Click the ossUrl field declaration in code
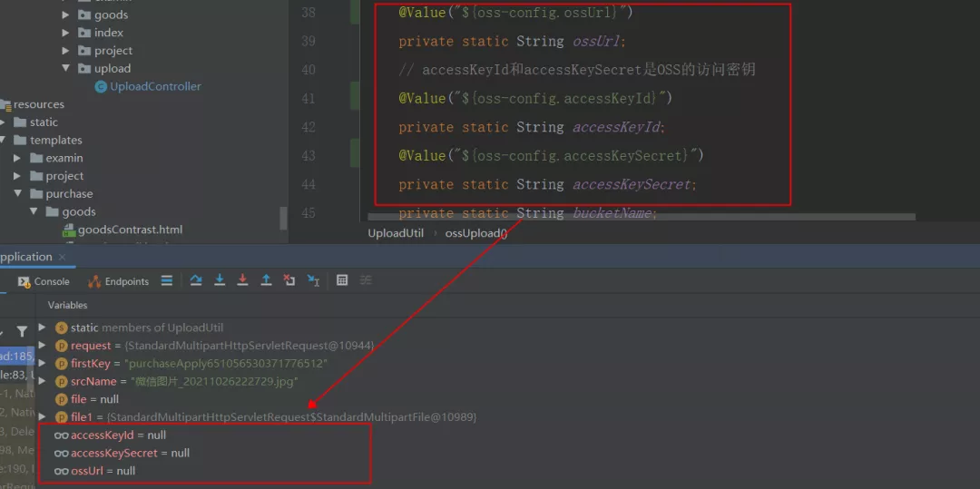Screen dimensions: 980x489 pos(597,41)
